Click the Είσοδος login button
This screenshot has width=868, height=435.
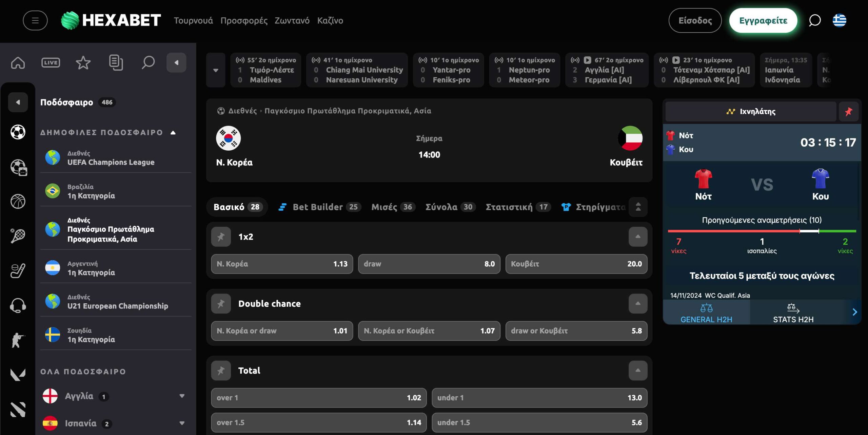695,20
